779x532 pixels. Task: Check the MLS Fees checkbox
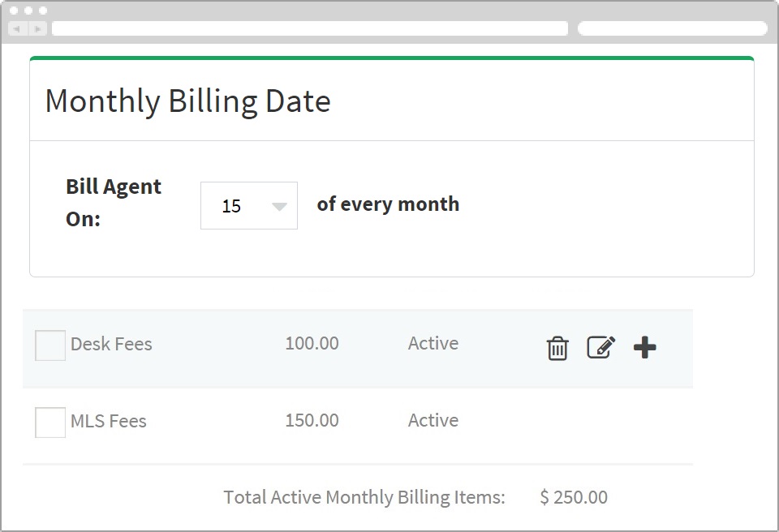pos(49,422)
